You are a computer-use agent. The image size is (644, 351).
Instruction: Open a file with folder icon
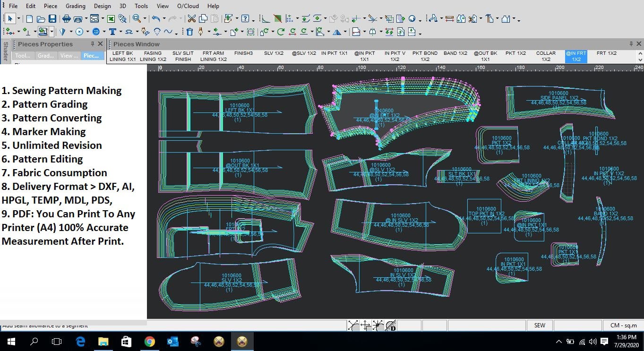point(41,18)
